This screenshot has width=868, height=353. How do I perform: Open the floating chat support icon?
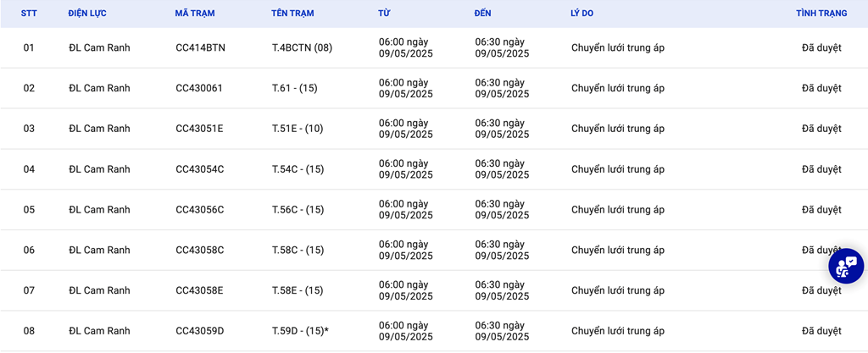846,267
